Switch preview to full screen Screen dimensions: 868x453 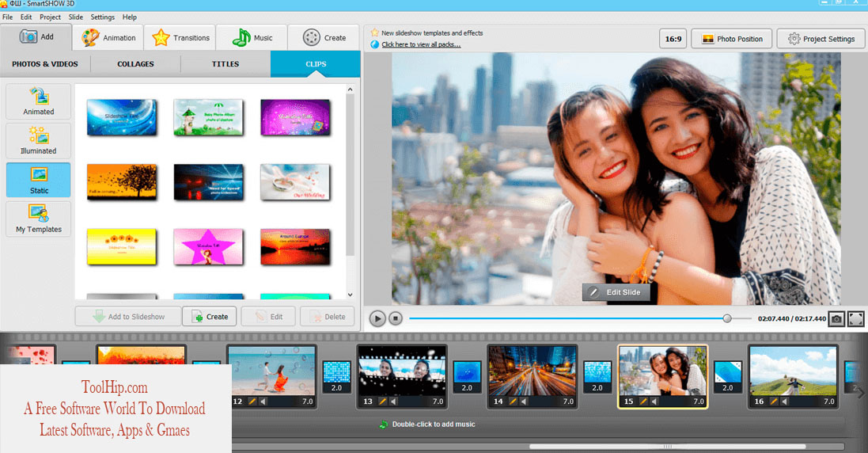pyautogui.click(x=856, y=318)
